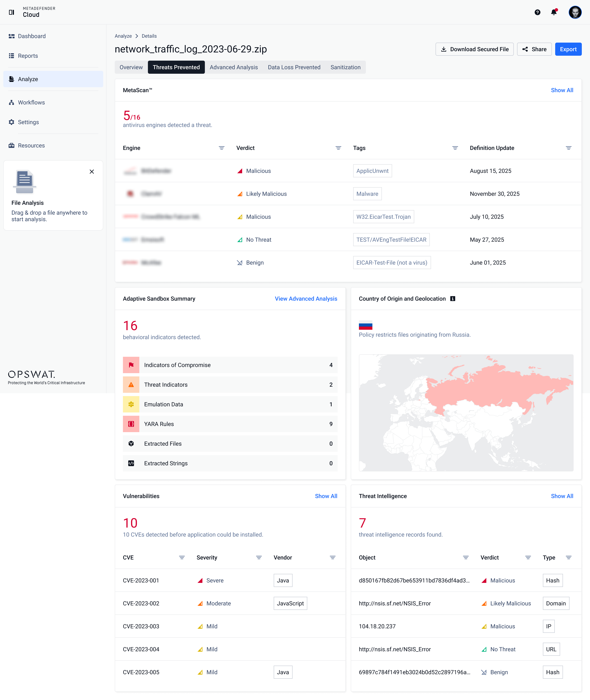Show All vulnerabilities
Screen dimensions: 590x700
[326, 496]
